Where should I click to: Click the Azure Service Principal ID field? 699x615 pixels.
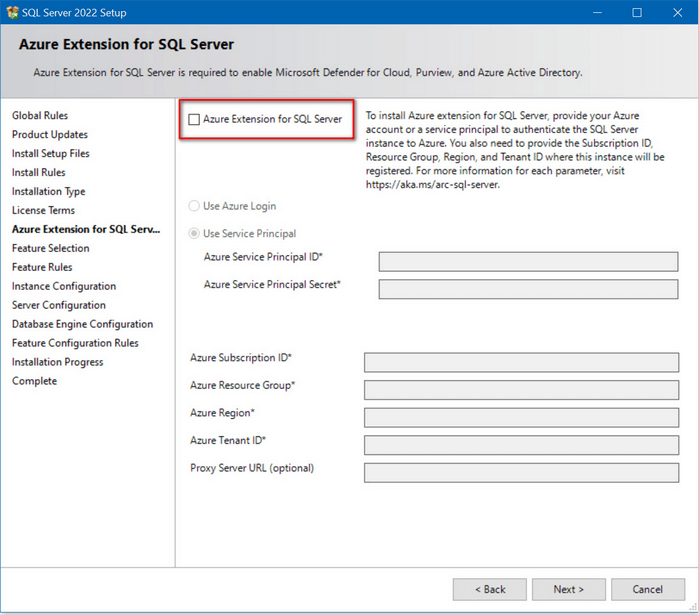(528, 262)
